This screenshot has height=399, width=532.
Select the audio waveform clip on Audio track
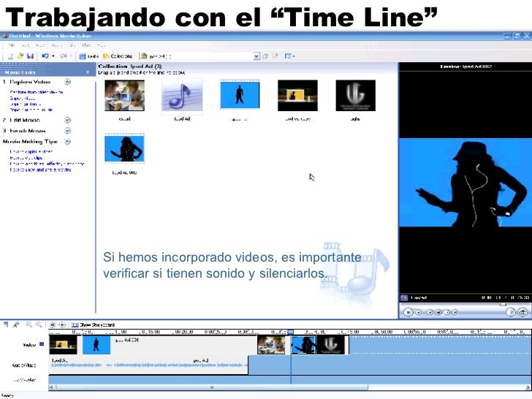(x=148, y=365)
